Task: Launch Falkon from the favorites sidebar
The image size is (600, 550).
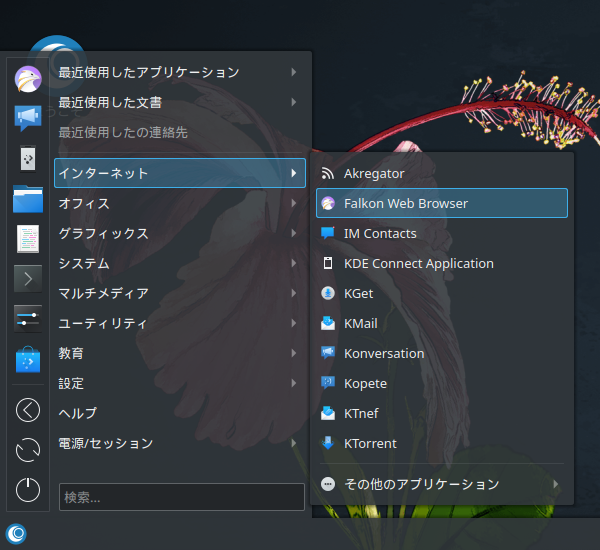Action: coord(28,79)
